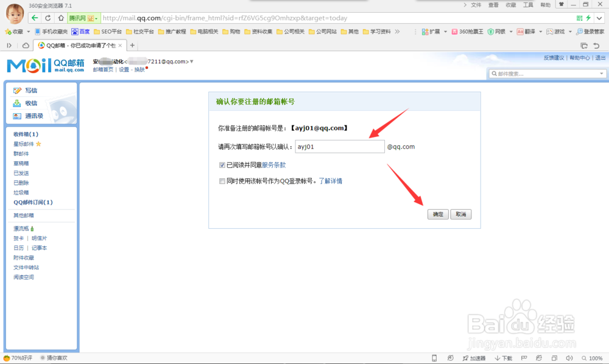609x364 pixels.
Task: Go to the browser home page icon
Action: click(61, 18)
